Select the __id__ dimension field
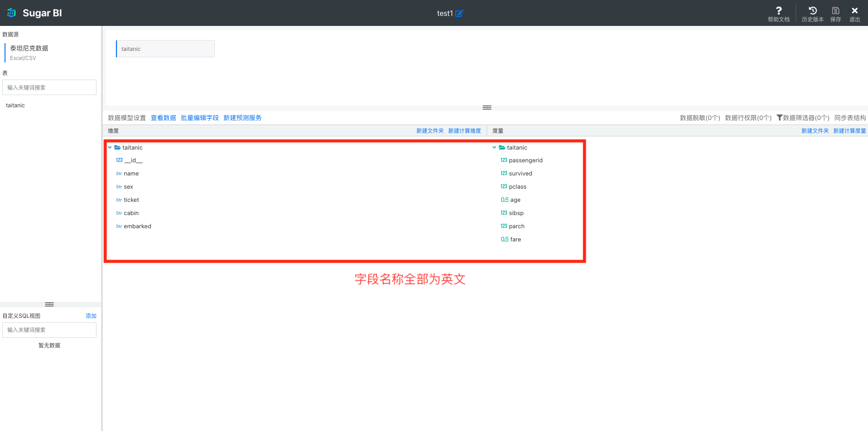 tap(133, 160)
